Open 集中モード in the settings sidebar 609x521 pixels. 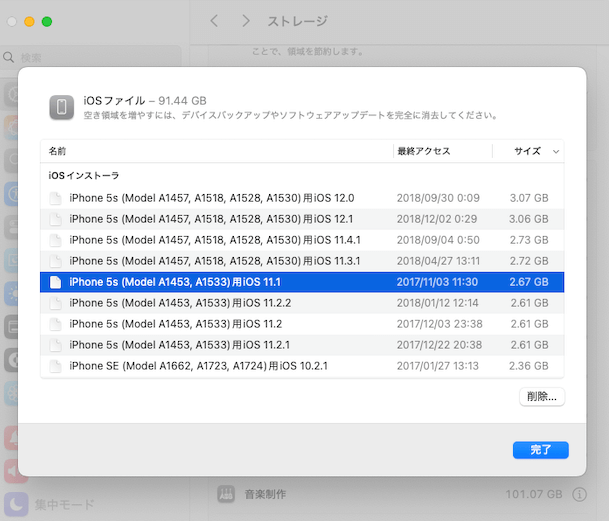point(64,505)
